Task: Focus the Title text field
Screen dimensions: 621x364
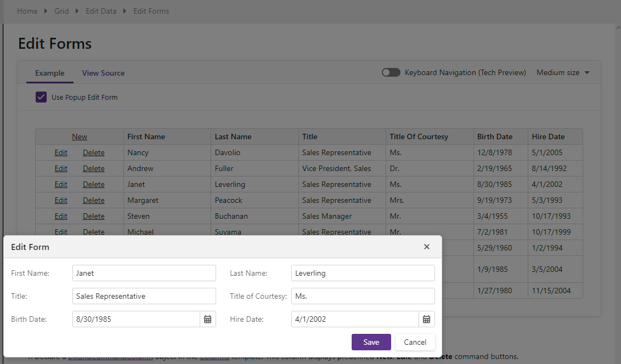Action: (144, 296)
